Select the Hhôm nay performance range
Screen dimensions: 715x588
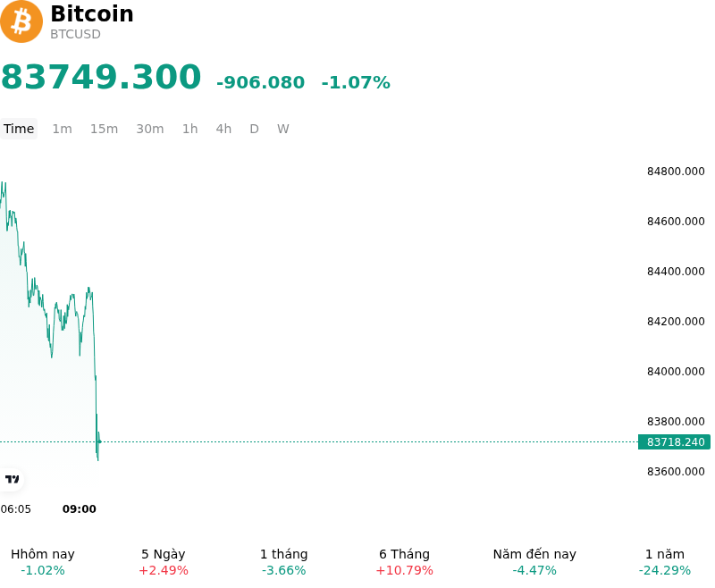(43, 562)
